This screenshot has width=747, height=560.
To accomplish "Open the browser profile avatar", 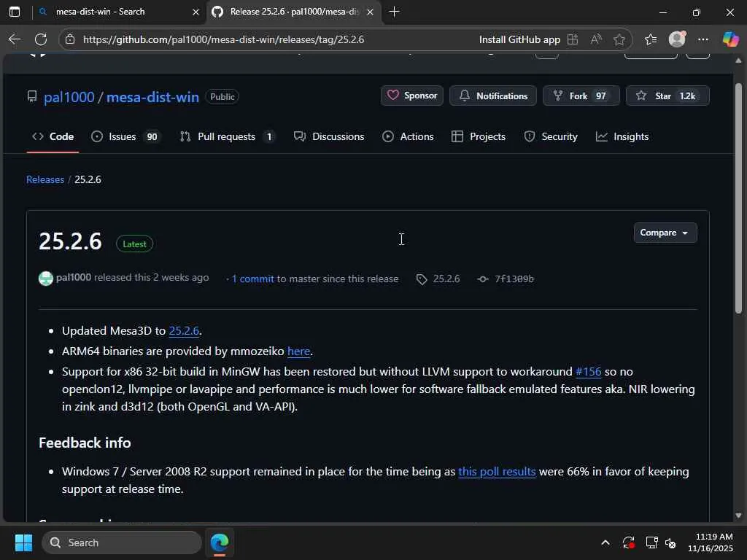I will tap(677, 39).
